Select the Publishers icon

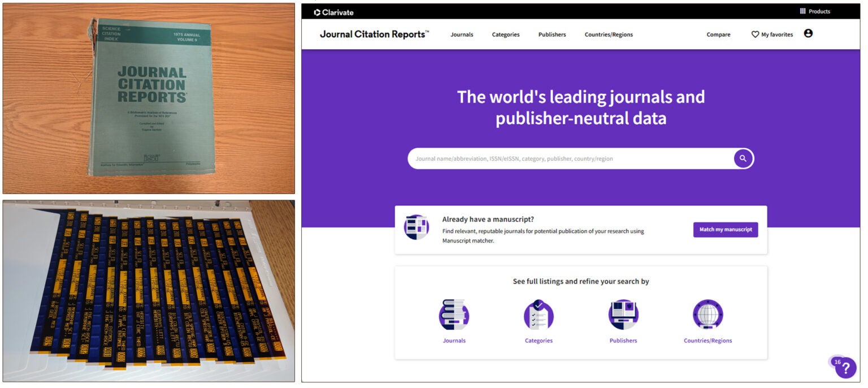[x=623, y=316]
